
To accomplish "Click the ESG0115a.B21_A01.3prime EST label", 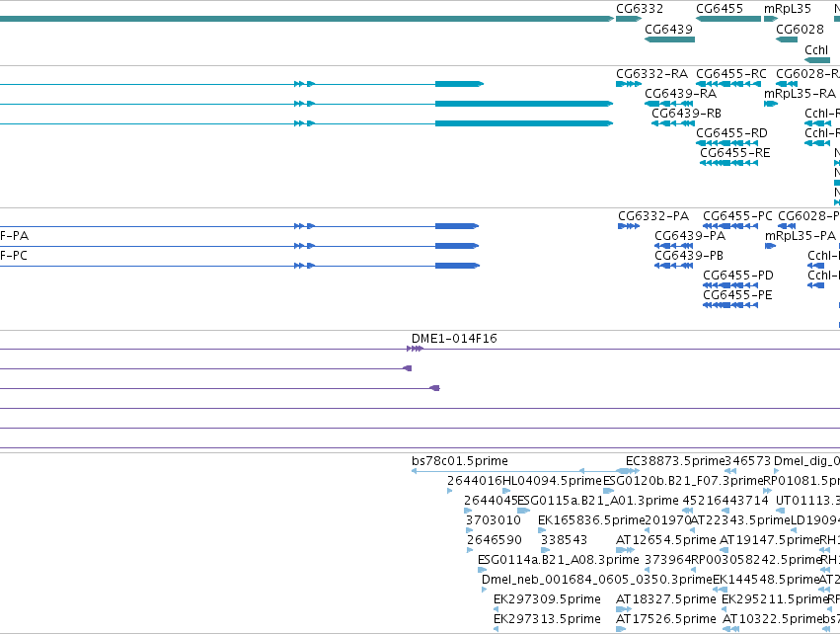I will tap(598, 500).
